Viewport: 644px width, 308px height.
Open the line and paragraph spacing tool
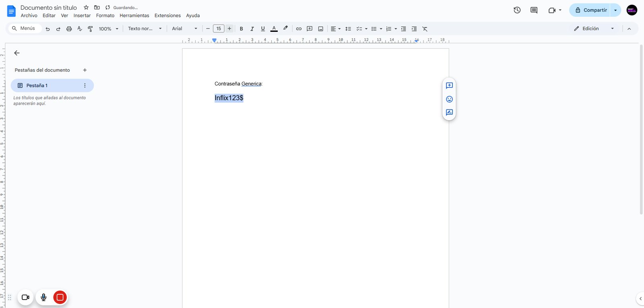(x=348, y=29)
